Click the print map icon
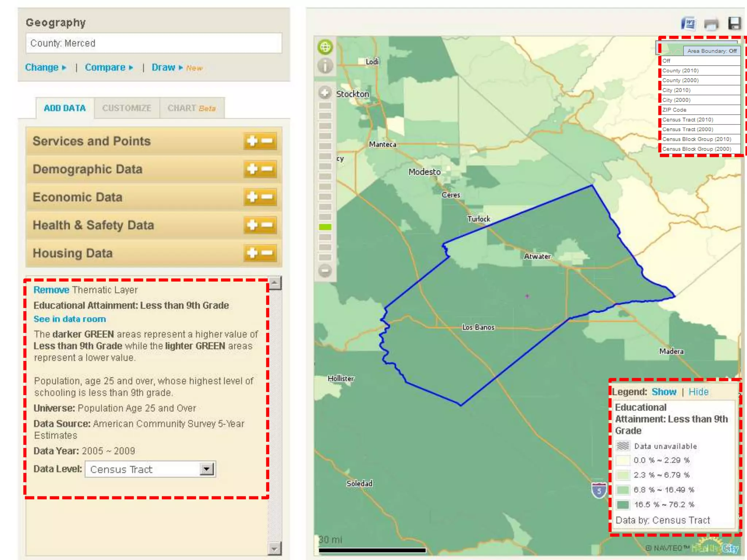747x560 pixels. click(711, 24)
